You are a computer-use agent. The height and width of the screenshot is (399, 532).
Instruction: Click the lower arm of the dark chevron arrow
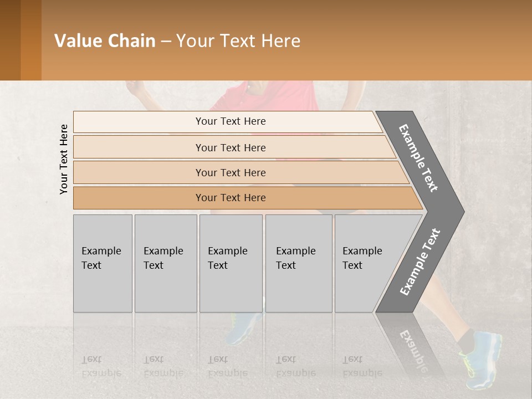[x=420, y=262]
